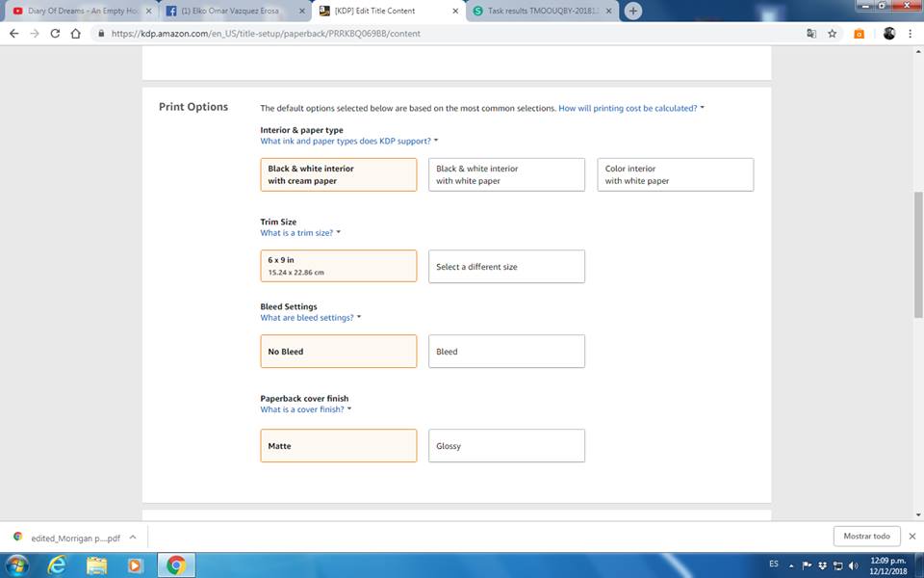Enable the Bleed setting option
Viewport: 924px width, 578px height.
pos(506,352)
